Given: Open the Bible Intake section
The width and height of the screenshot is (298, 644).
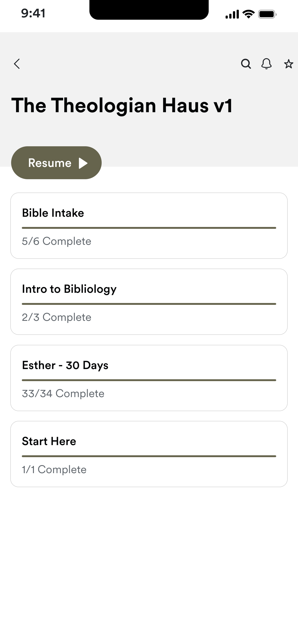Looking at the screenshot, I should click(149, 226).
